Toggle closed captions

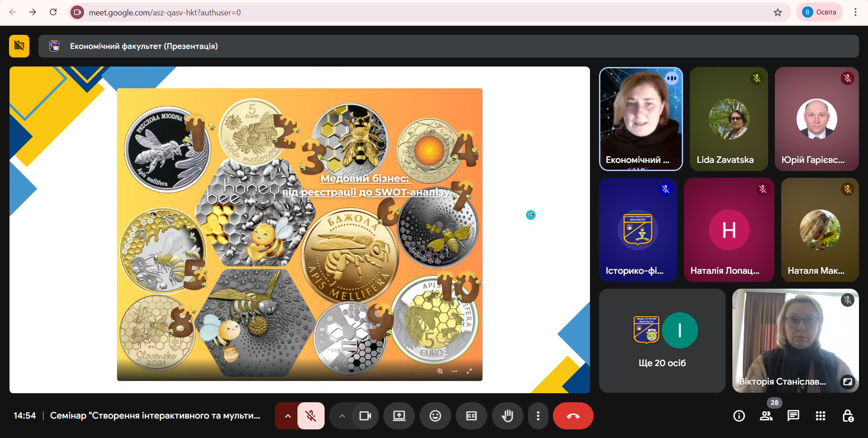[x=471, y=416]
